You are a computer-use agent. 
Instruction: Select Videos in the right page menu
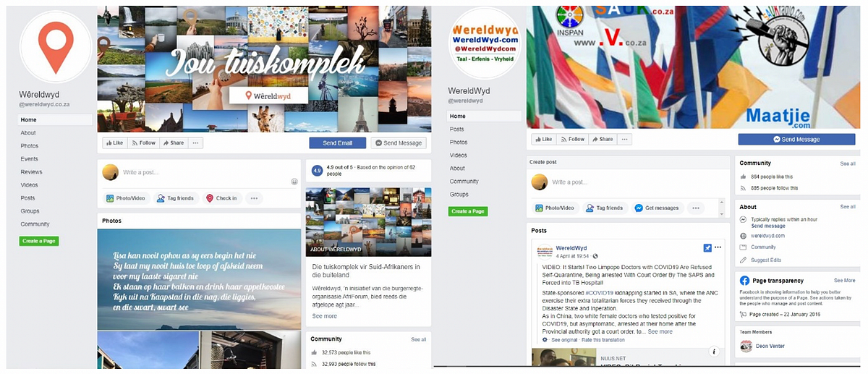tap(459, 156)
